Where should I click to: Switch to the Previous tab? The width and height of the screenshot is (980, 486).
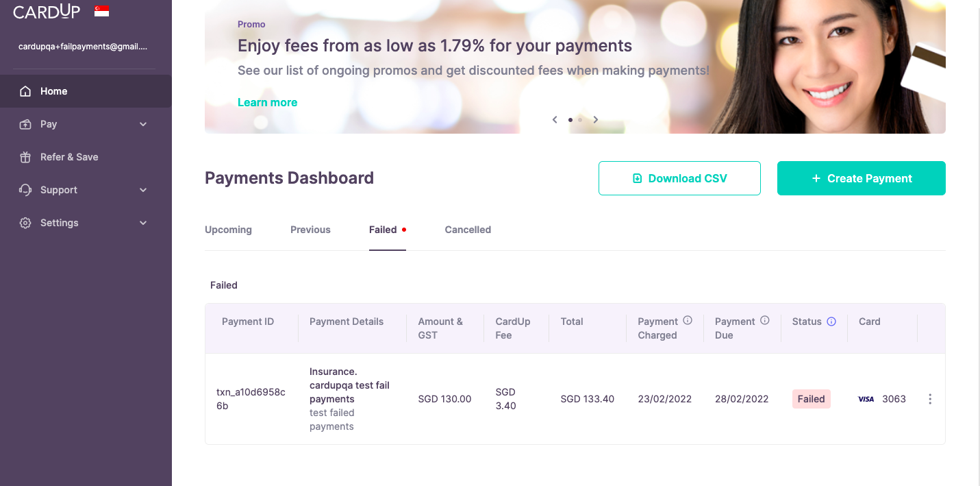click(310, 230)
